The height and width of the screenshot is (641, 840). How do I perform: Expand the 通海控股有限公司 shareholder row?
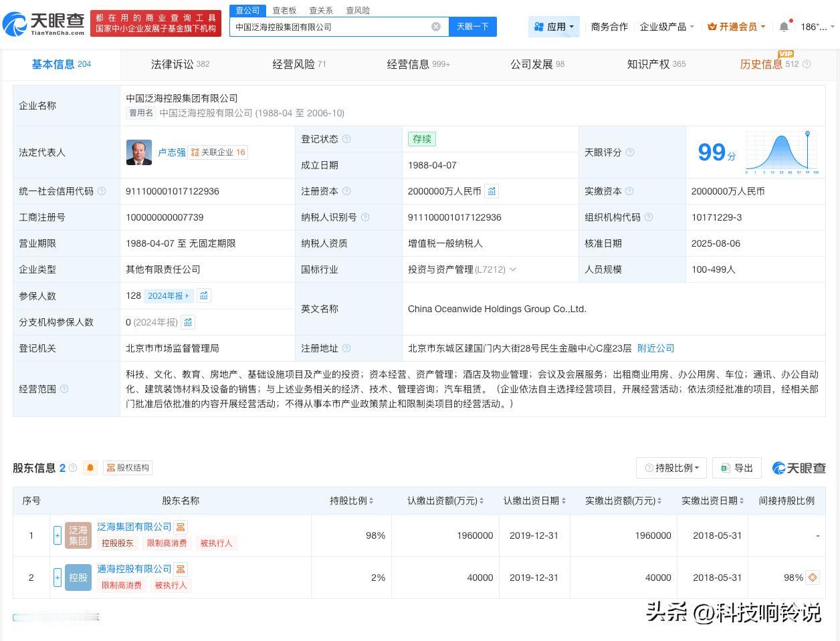(x=58, y=578)
